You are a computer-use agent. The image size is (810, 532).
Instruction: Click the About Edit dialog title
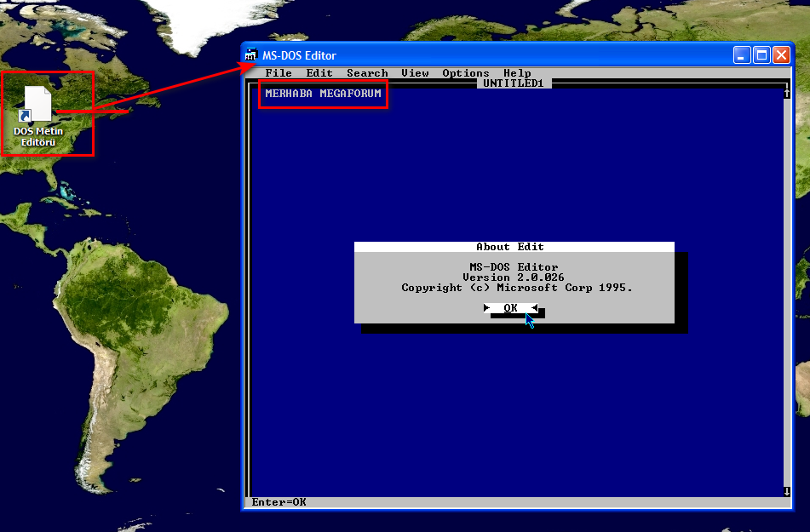(510, 247)
